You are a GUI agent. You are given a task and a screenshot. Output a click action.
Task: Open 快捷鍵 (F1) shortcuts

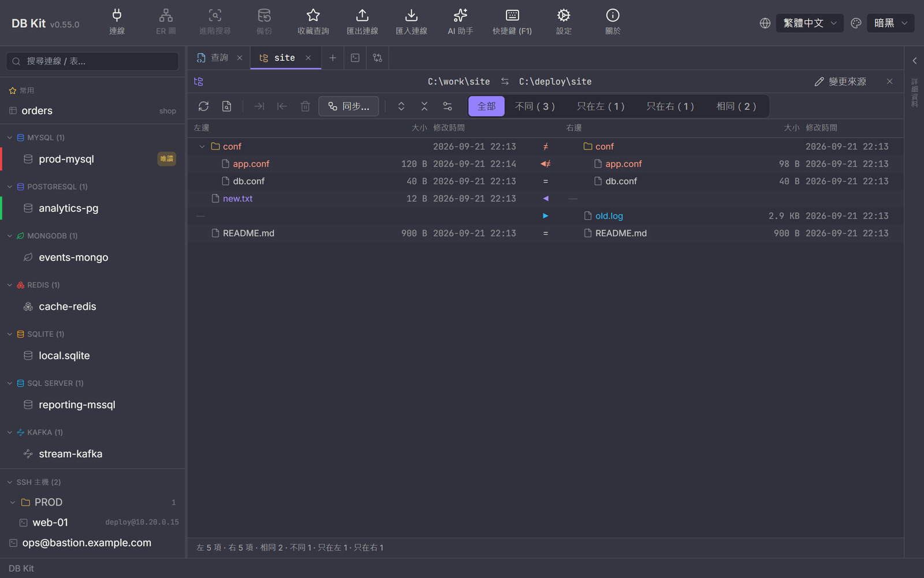tap(512, 23)
